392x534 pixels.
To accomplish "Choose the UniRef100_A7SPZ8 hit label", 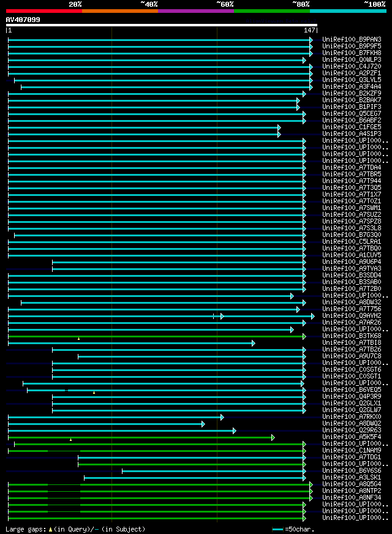I will [x=352, y=221].
